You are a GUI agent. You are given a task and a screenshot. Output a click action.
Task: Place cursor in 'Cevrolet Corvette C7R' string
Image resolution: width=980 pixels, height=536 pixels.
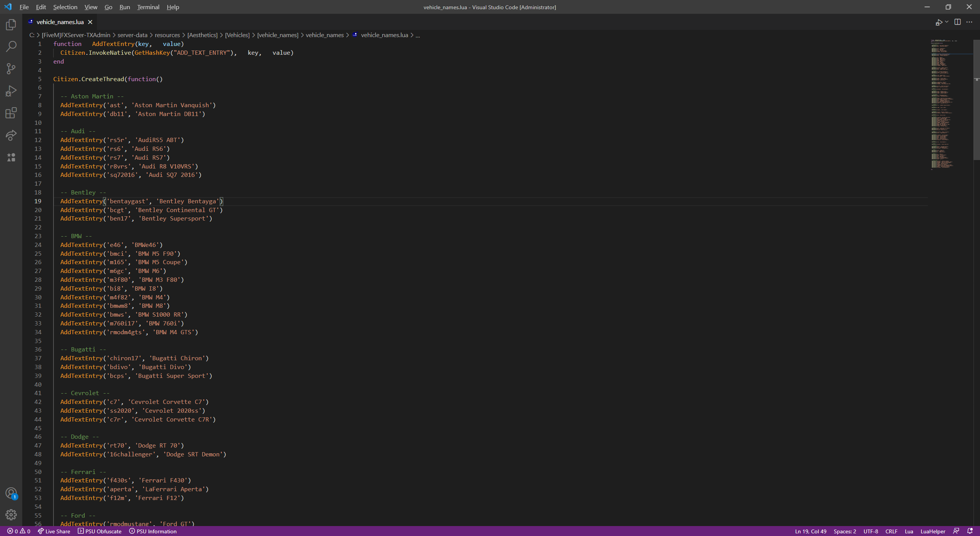pos(171,419)
